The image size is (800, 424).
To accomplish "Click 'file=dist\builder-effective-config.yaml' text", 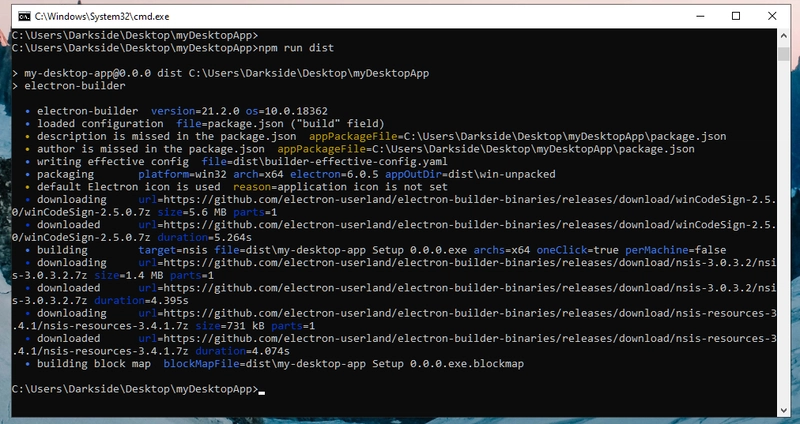I will (324, 161).
